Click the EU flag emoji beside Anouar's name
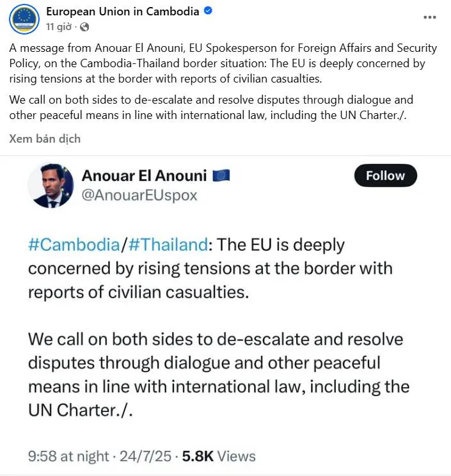451x476 pixels. 221,176
